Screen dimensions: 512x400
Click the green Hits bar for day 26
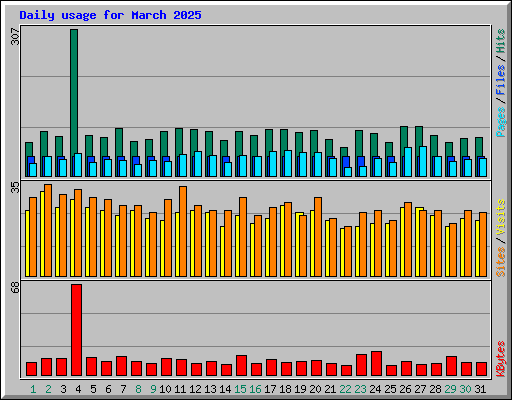pyautogui.click(x=404, y=151)
